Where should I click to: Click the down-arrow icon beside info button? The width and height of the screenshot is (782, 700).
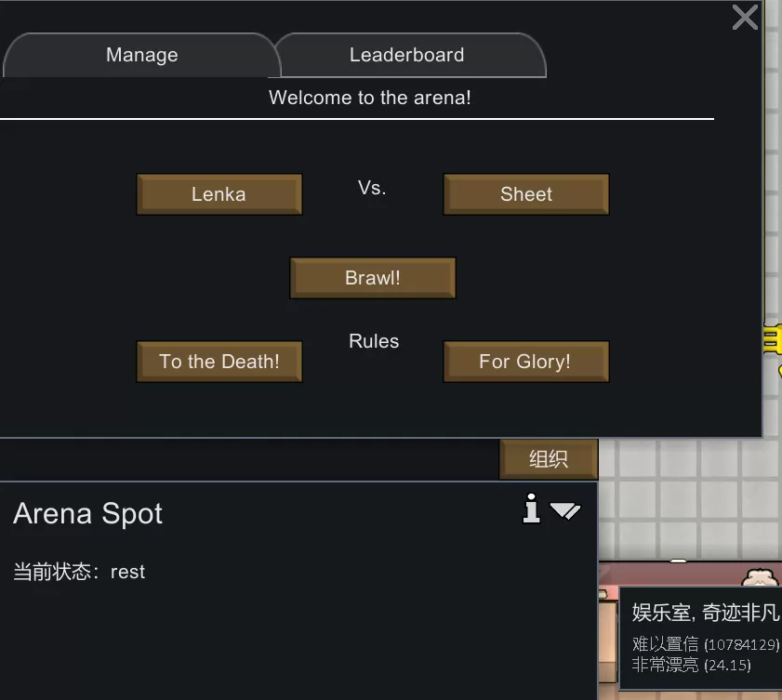click(565, 510)
